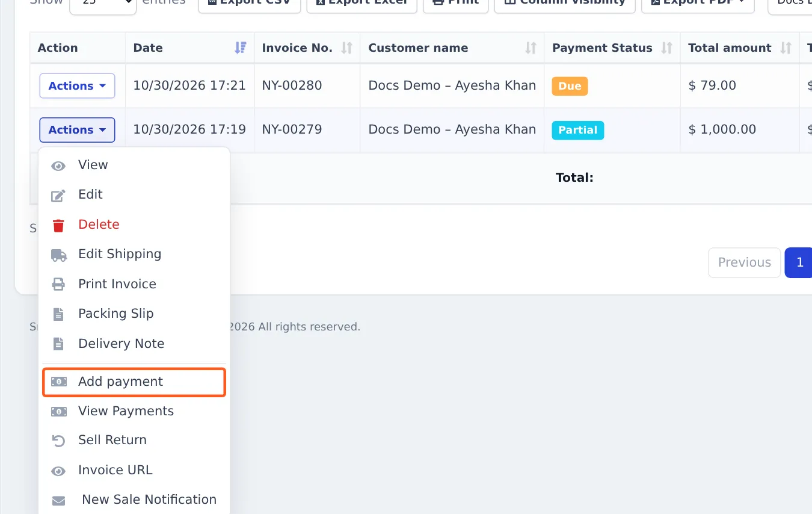
Task: Click the date 10/30/2026 17:19
Action: pos(189,129)
